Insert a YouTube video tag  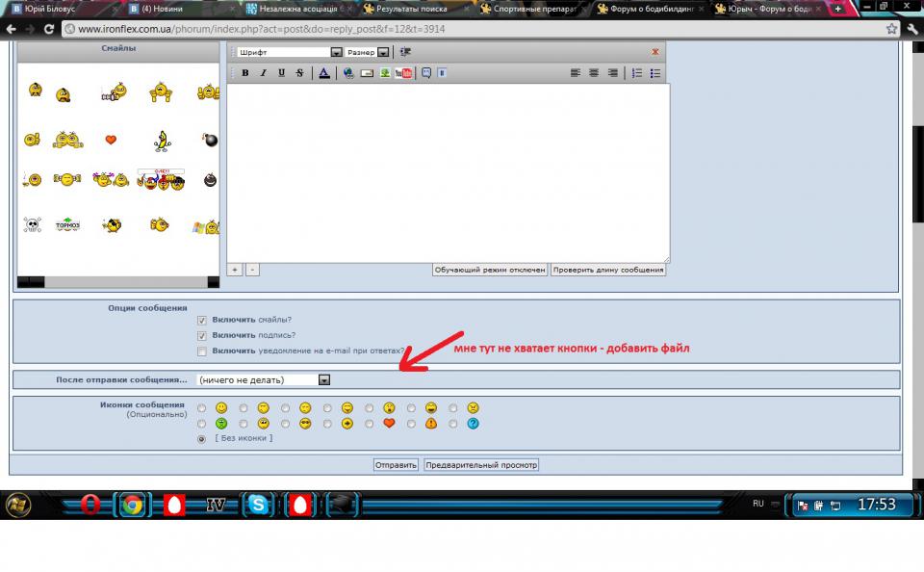403,73
